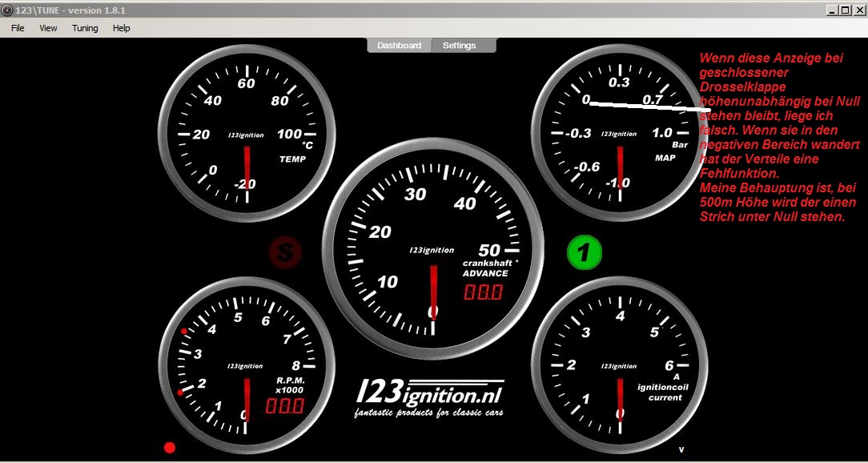The image size is (868, 463).
Task: Open the View menu
Action: click(x=49, y=28)
